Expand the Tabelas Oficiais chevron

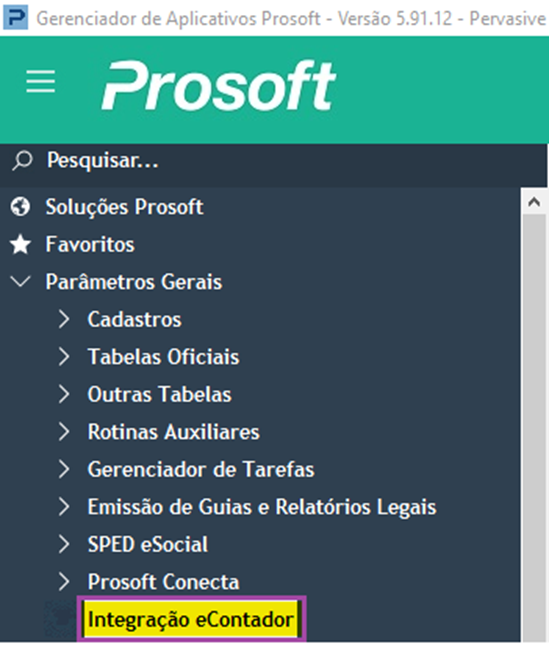tap(64, 357)
